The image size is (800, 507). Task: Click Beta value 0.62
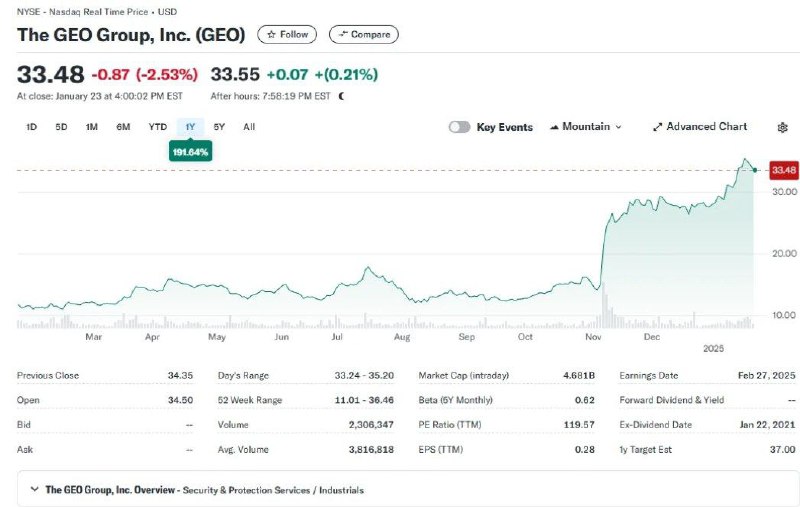click(x=585, y=400)
